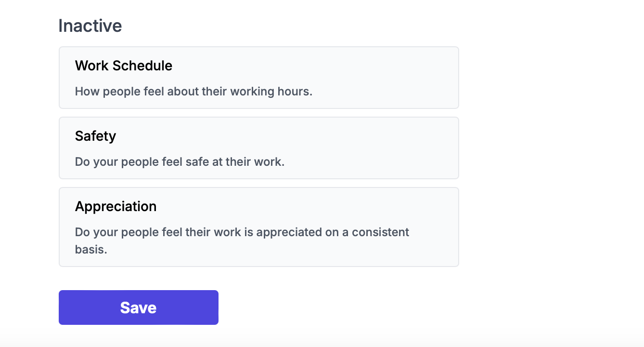Click the "How people feel about their working hours" description
This screenshot has width=644, height=347.
[x=193, y=92]
